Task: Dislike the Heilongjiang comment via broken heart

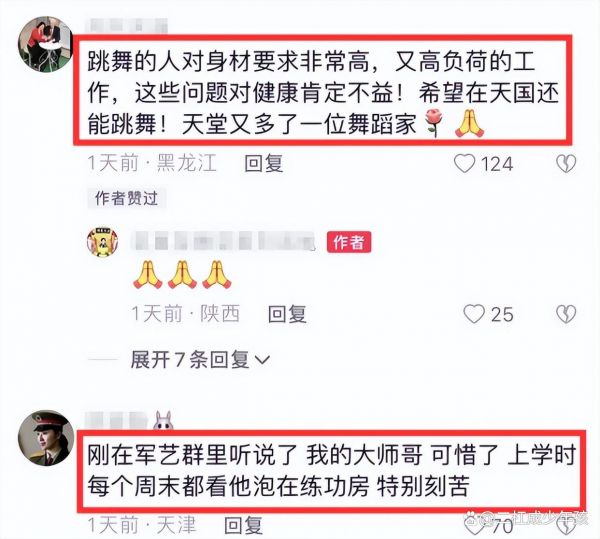Action: tap(566, 164)
